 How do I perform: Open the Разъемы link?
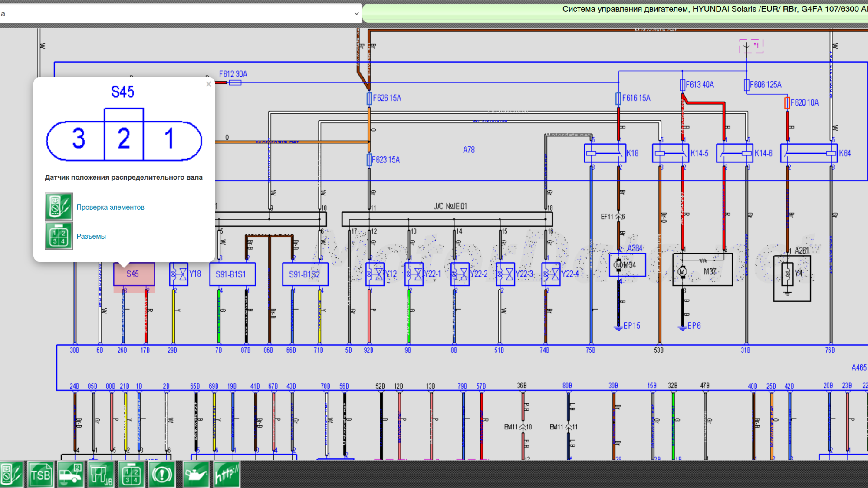(91, 236)
